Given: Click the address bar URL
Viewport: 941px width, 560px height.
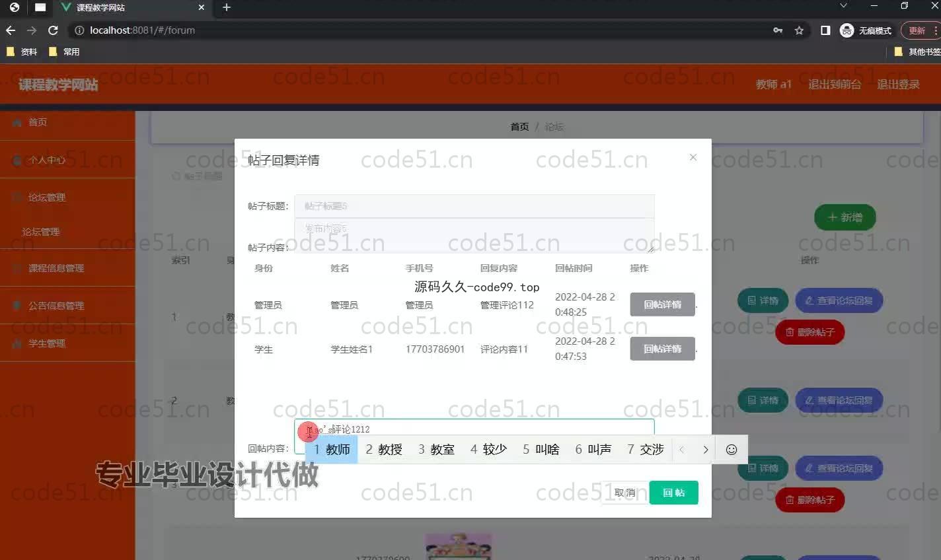Looking at the screenshot, I should tap(142, 30).
